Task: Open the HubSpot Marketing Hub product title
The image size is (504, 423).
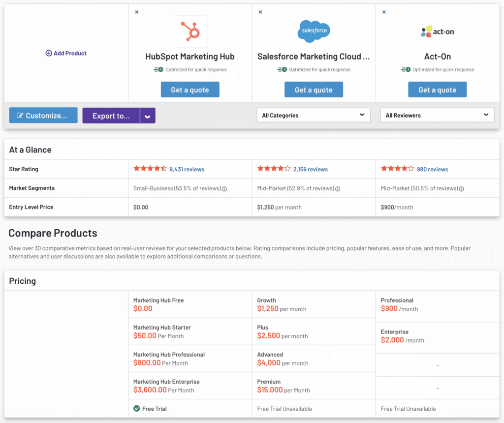Action: pyautogui.click(x=190, y=57)
